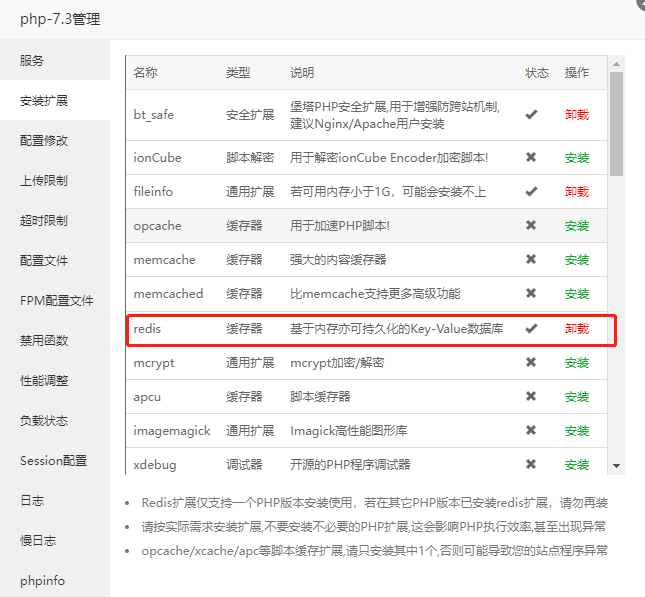Viewport: 645px width, 597px height.
Task: Switch to 禁用函数 tab
Action: click(x=55, y=341)
